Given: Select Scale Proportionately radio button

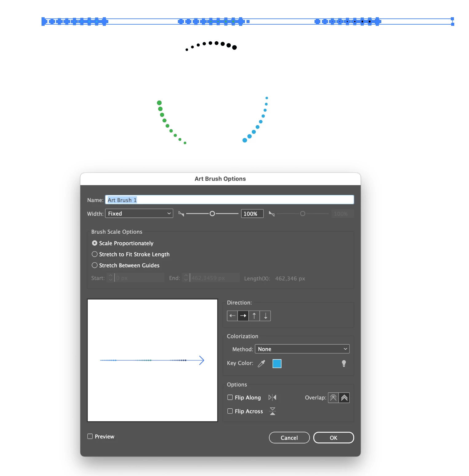Looking at the screenshot, I should (94, 243).
